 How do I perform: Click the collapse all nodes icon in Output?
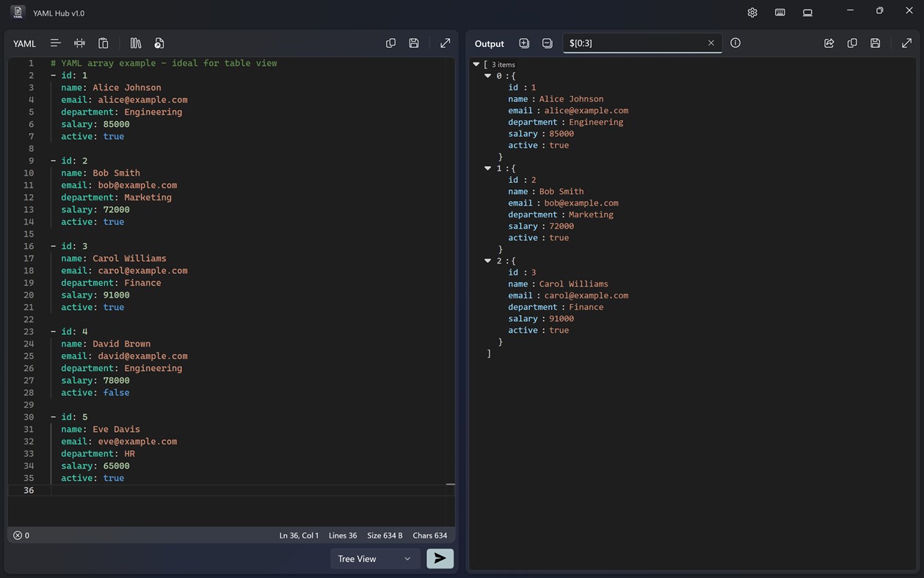547,43
